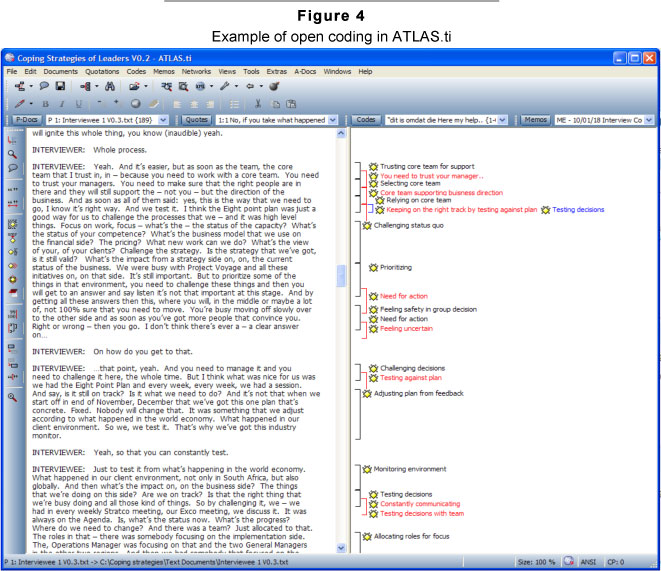Image resolution: width=661 pixels, height=571 pixels.
Task: Click the magnifier search icon in left sidebar
Action: pos(14,154)
